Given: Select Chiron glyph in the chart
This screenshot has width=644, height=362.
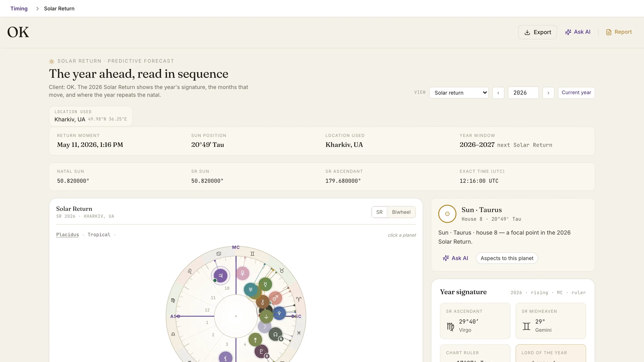Looking at the screenshot, I should point(263,302).
